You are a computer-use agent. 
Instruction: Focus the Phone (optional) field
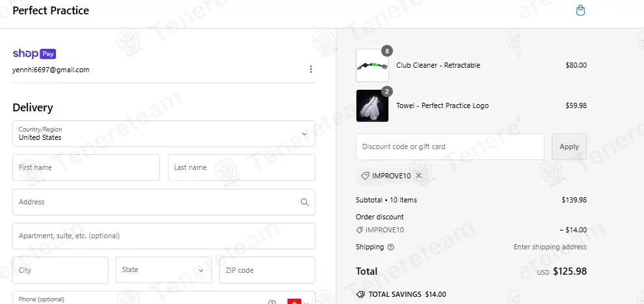[x=164, y=298]
